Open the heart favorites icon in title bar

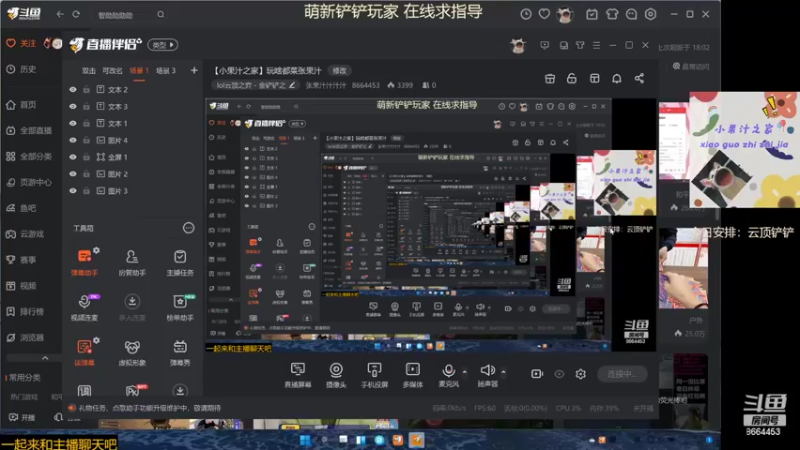pos(544,14)
